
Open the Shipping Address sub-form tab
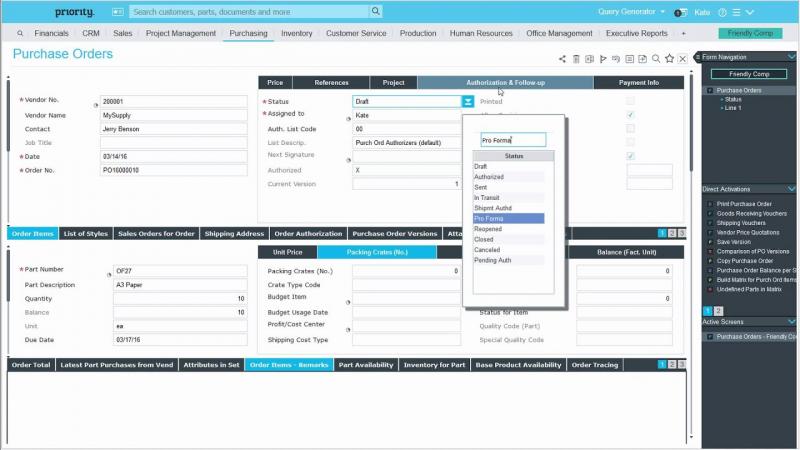point(234,234)
